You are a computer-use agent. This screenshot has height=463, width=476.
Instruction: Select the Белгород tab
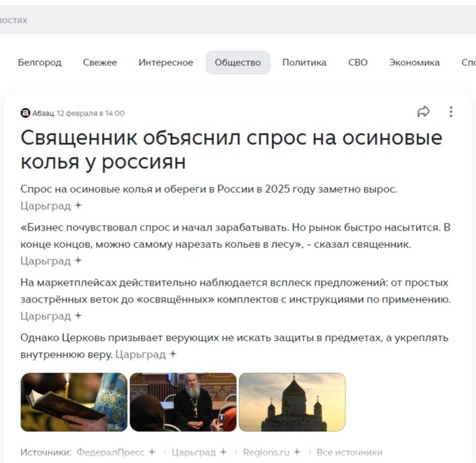(39, 63)
